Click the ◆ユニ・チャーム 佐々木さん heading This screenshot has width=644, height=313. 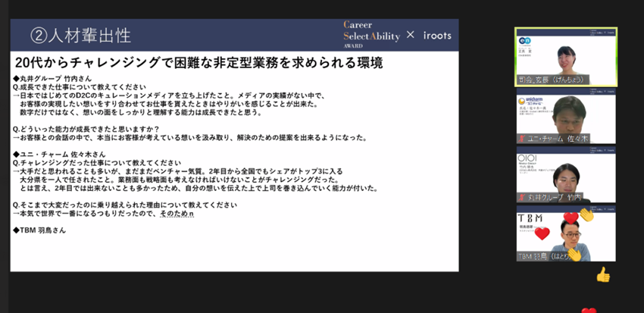pyautogui.click(x=59, y=155)
